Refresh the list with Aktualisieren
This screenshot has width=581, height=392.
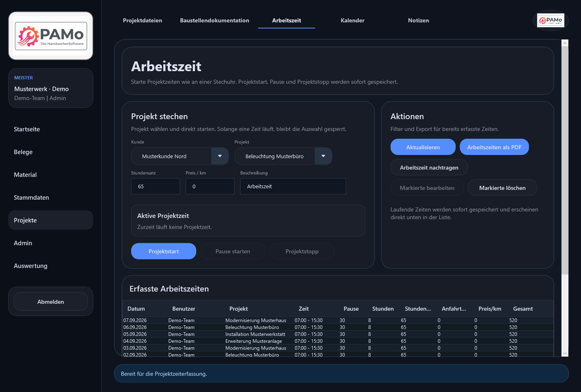[x=423, y=147]
